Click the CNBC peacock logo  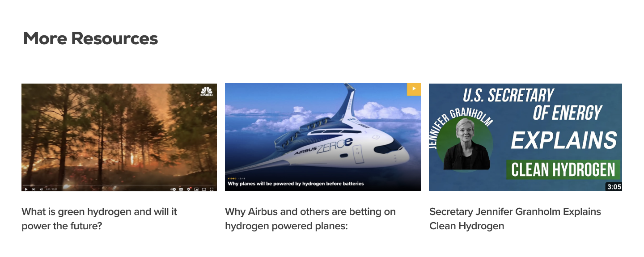coord(207,92)
